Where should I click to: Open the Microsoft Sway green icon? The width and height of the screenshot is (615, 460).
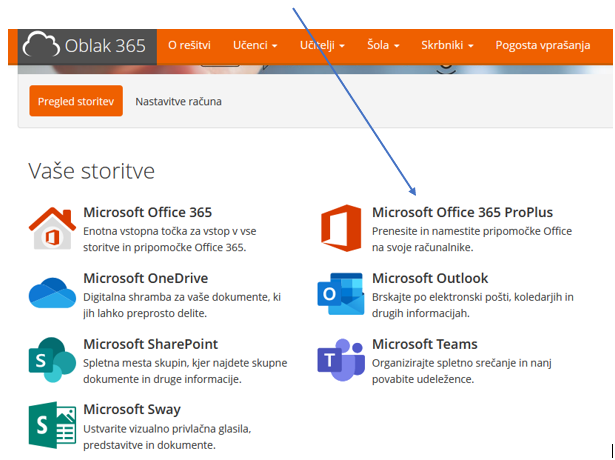click(x=52, y=425)
